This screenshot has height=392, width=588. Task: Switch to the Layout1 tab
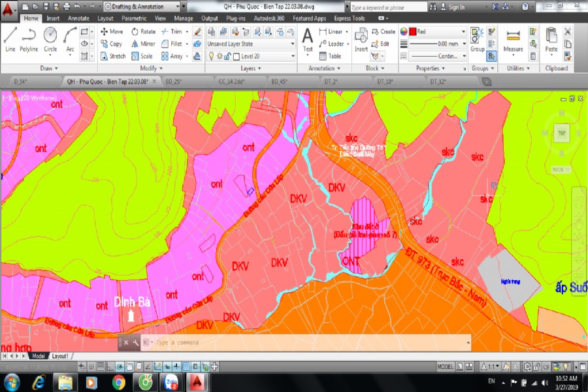(x=60, y=356)
